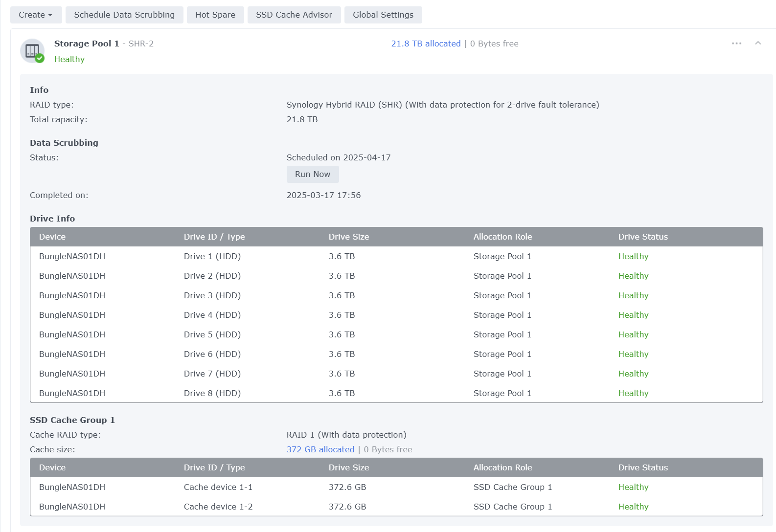This screenshot has width=776, height=532.
Task: Sort by the Drive Size column header
Action: pyautogui.click(x=349, y=237)
